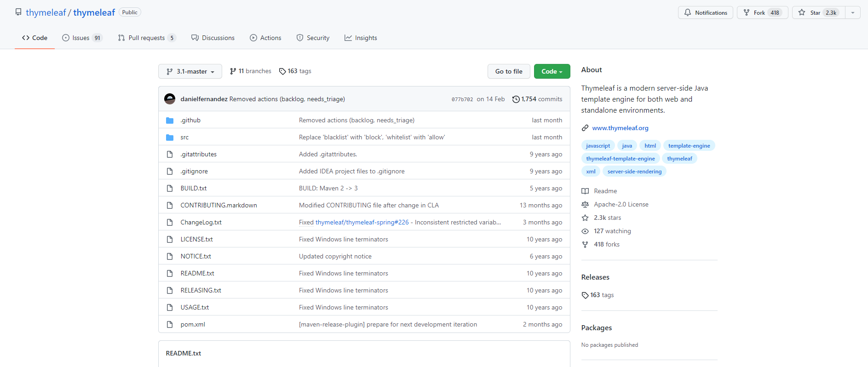
Task: Switch to the Code tab
Action: [x=34, y=38]
